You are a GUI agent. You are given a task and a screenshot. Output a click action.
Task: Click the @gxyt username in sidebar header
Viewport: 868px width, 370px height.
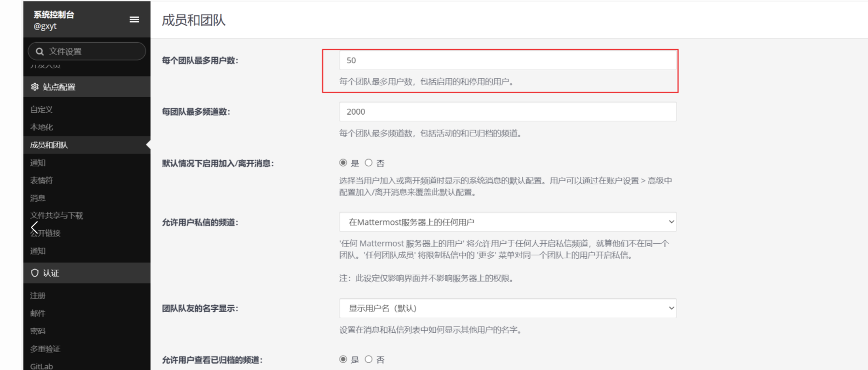tap(45, 26)
